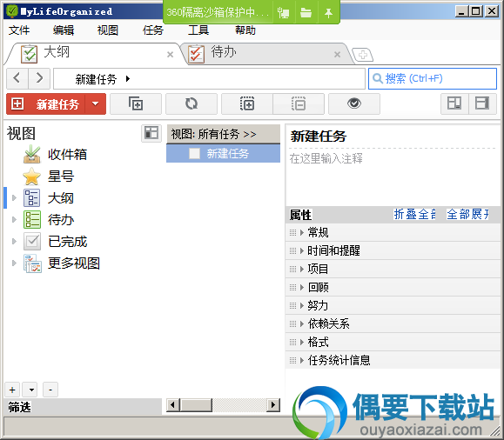Click the 新建任务 title in details pane
The width and height of the screenshot is (504, 440).
click(x=319, y=137)
